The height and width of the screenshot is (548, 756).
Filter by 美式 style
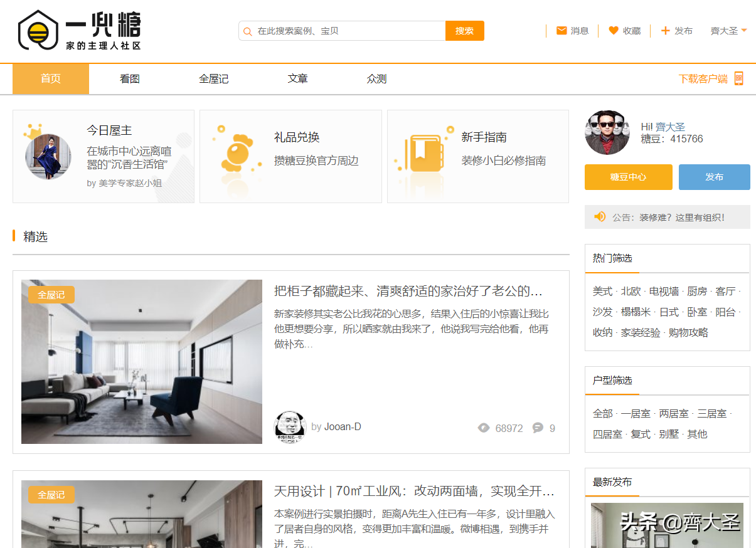(602, 292)
